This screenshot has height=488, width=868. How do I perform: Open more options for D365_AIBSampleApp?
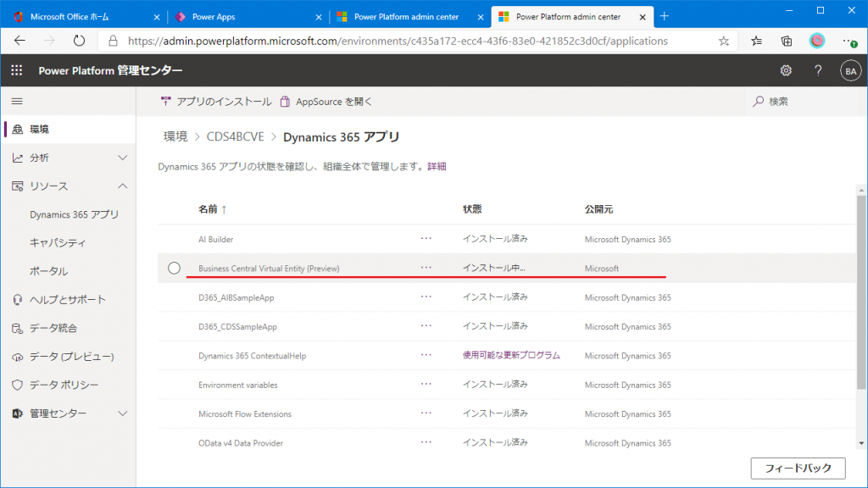426,297
